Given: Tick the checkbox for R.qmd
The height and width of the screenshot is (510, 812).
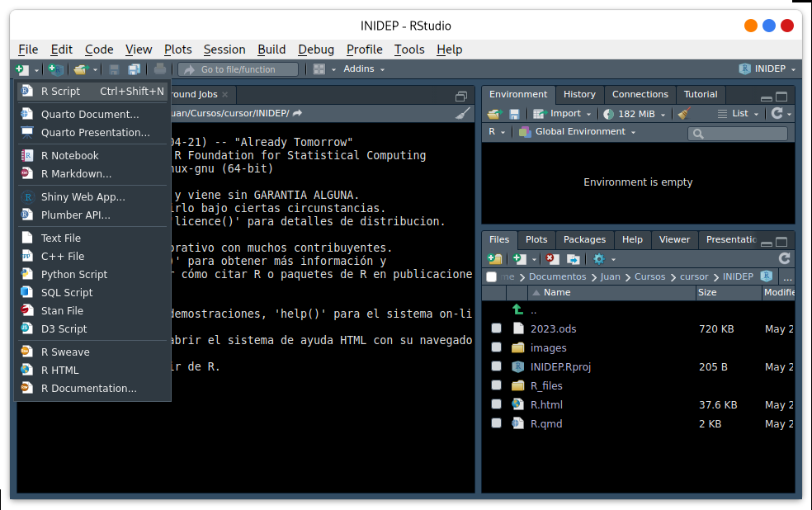Looking at the screenshot, I should (x=496, y=423).
